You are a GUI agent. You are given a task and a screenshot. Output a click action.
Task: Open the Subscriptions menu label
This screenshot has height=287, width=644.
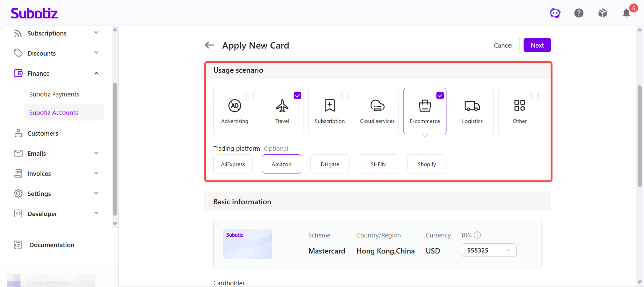click(x=47, y=33)
